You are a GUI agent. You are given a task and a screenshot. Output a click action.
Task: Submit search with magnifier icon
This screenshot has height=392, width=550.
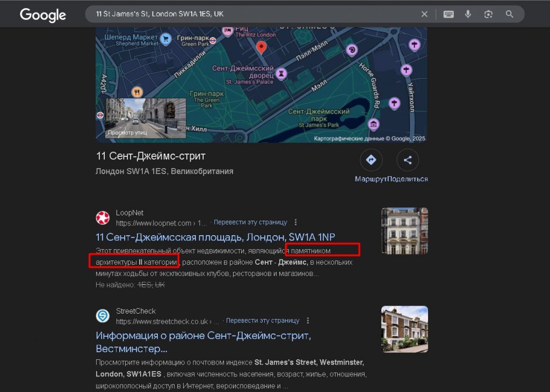(x=509, y=14)
